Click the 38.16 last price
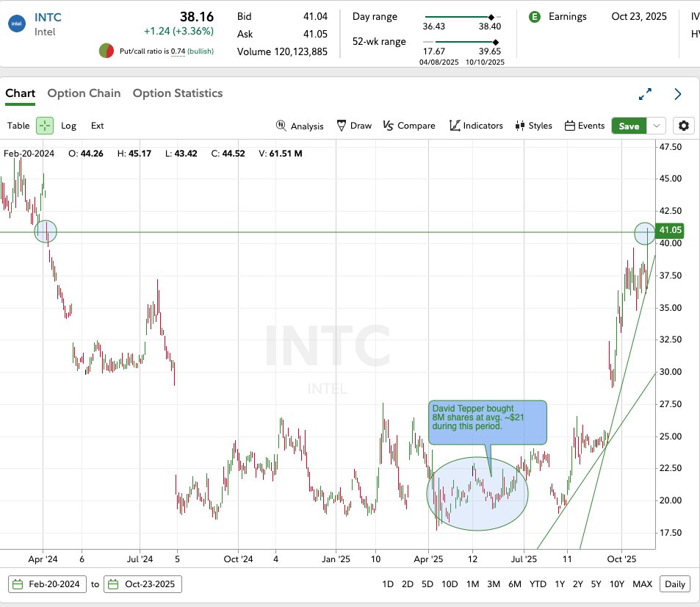This screenshot has width=700, height=607. 197,16
